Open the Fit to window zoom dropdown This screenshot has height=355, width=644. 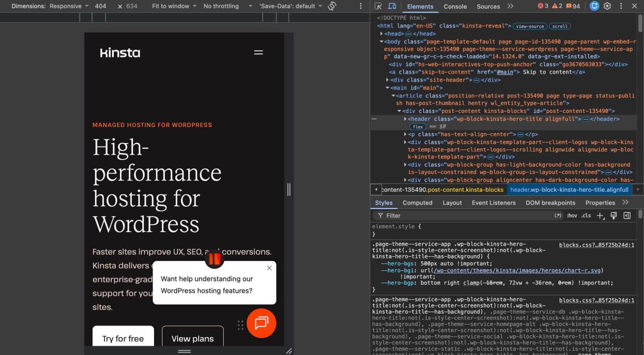[x=174, y=6]
